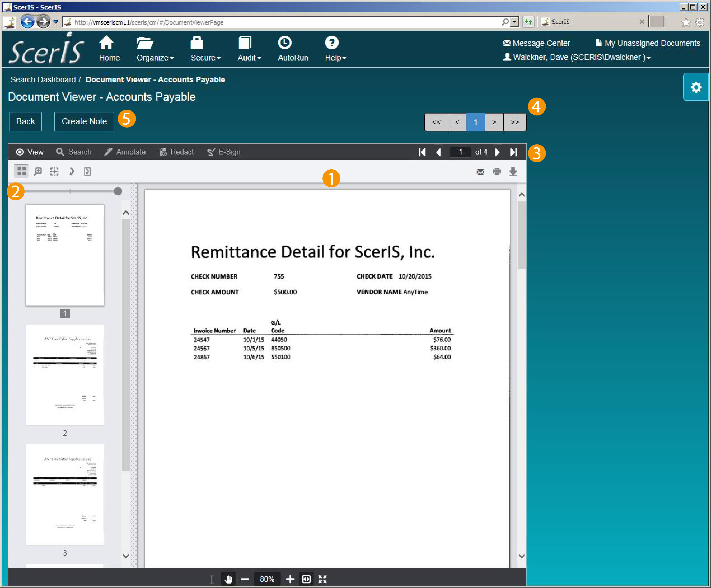Click the 80% zoom level field
This screenshot has height=588, width=711.
[267, 579]
